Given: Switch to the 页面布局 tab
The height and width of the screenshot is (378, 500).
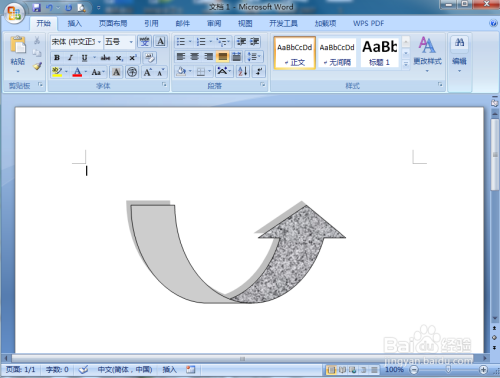Looking at the screenshot, I should (x=113, y=23).
